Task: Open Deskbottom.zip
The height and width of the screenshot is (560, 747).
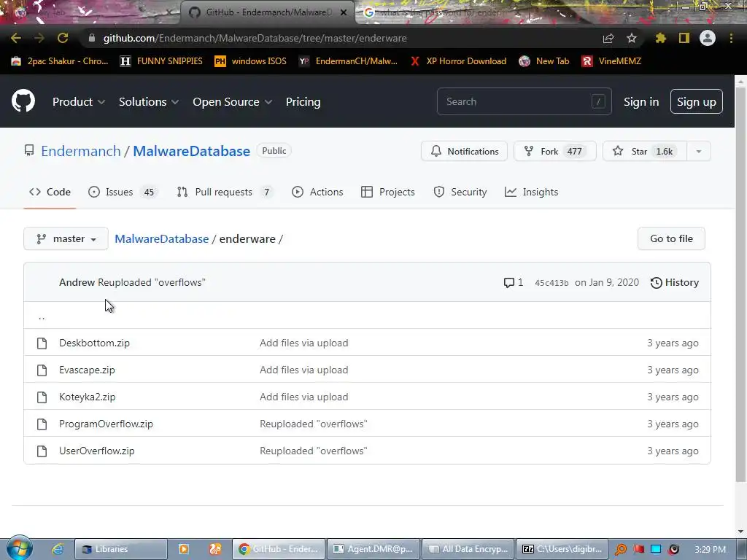Action: coord(94,343)
